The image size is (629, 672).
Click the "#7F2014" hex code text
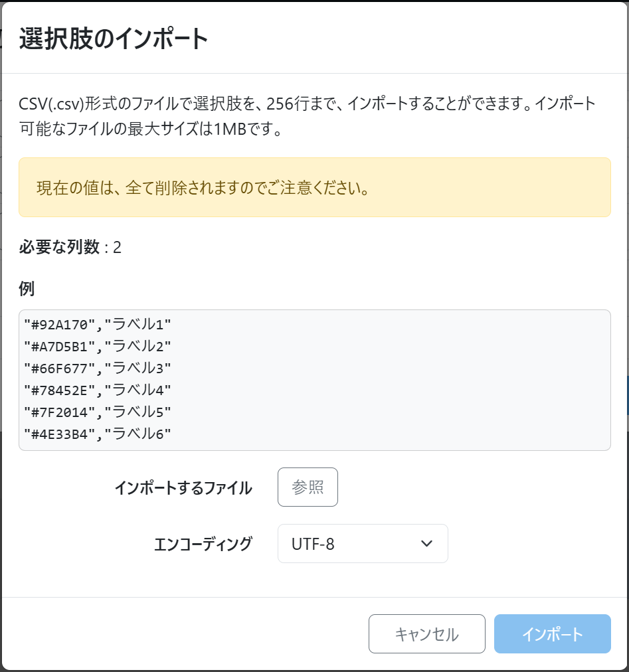coord(59,412)
